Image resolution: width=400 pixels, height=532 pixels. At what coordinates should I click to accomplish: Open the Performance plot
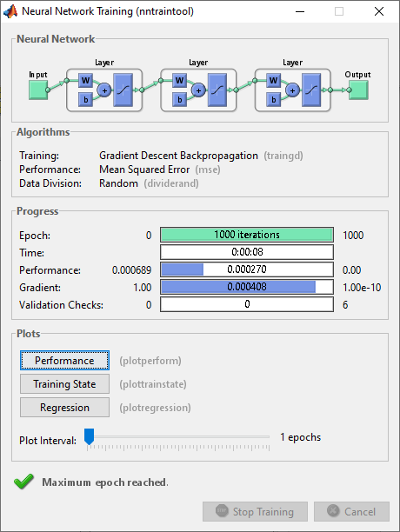pos(64,361)
